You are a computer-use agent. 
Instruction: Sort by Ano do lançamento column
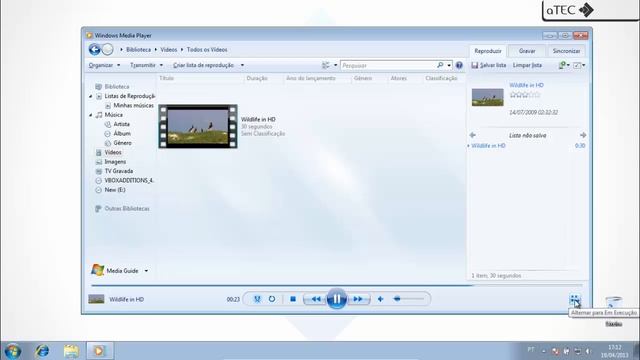(x=311, y=78)
